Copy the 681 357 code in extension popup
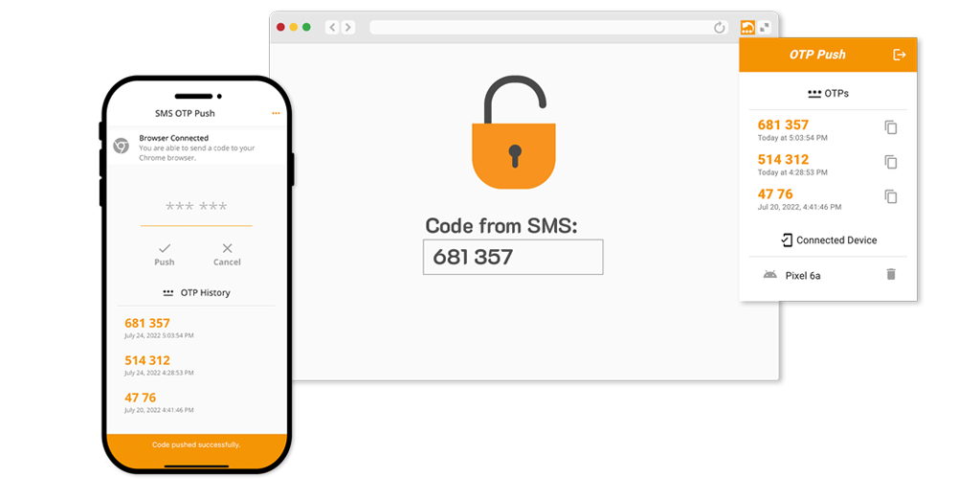Screen dimensions: 980x479 click(891, 127)
